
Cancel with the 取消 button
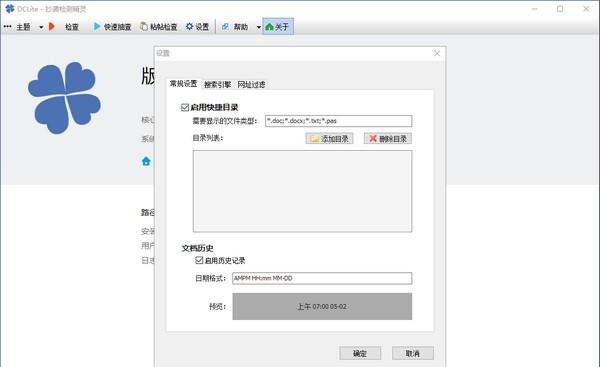[x=413, y=353]
